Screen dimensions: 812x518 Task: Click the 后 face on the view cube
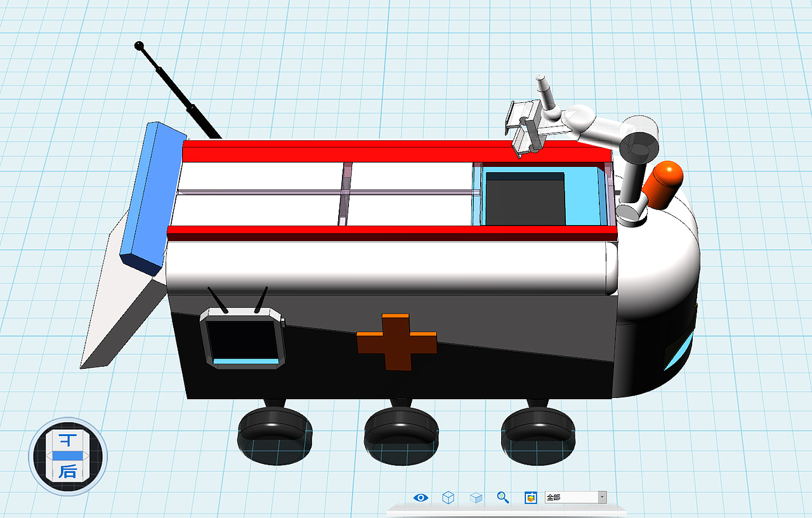pyautogui.click(x=69, y=471)
